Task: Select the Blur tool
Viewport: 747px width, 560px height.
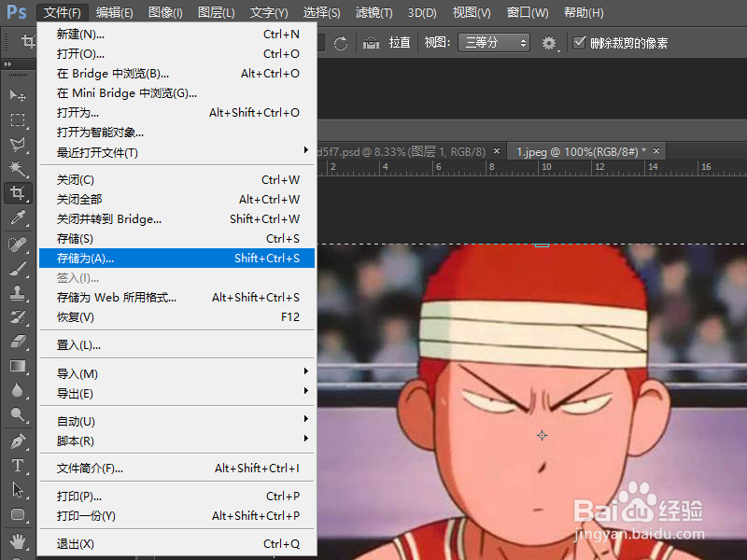Action: (18, 390)
